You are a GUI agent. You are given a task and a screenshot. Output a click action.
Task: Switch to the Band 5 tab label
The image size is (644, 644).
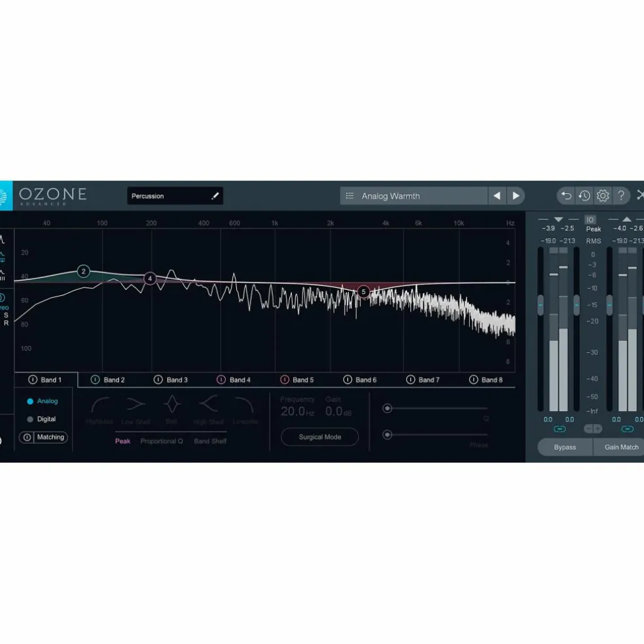tap(303, 380)
